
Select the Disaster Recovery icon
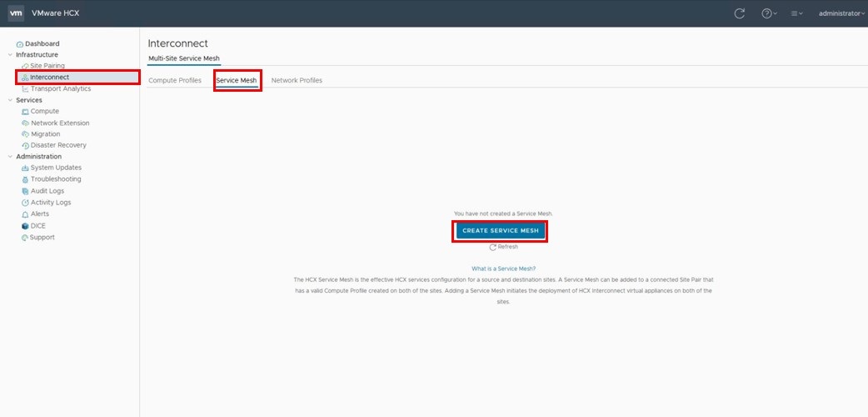point(25,145)
